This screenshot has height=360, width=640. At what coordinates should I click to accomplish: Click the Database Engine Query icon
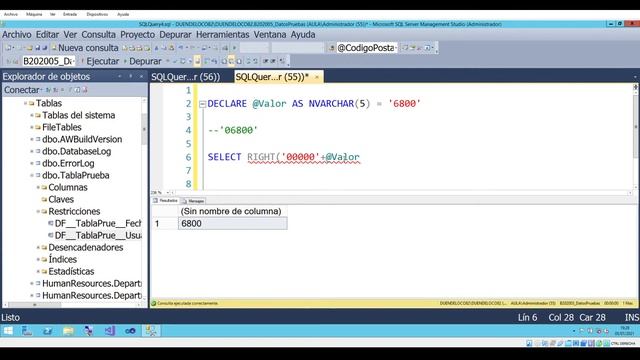pyautogui.click(x=124, y=48)
